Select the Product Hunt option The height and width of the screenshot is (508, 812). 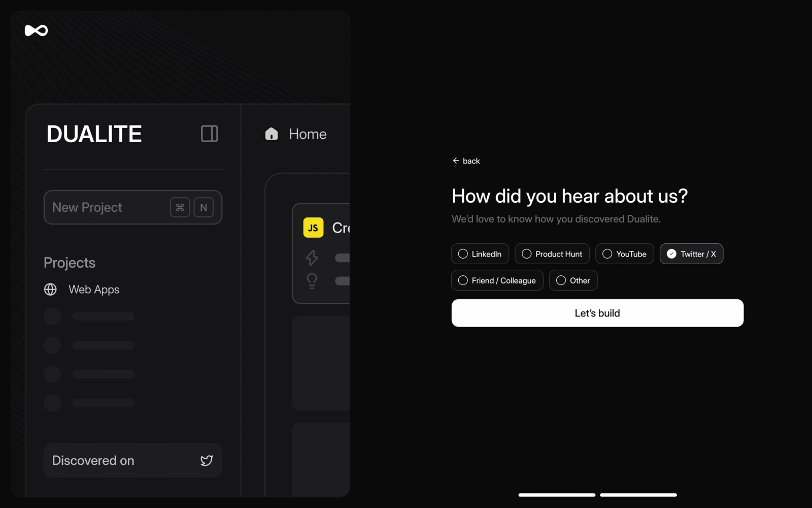(x=552, y=254)
